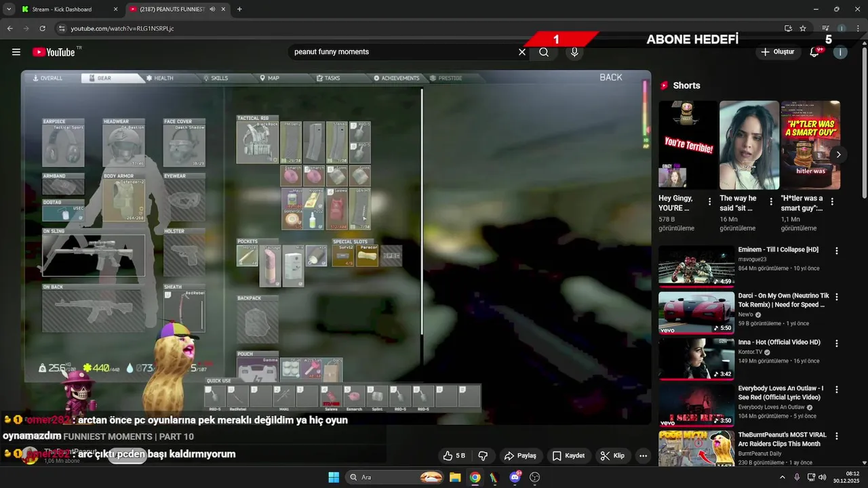Show next Shorts with the right arrow
Viewport: 868px width, 488px height.
pyautogui.click(x=838, y=155)
